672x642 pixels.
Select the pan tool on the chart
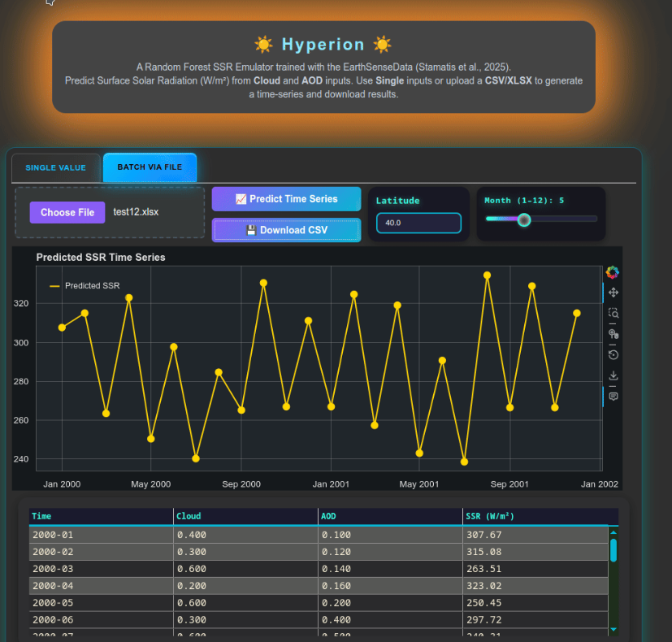pos(613,292)
